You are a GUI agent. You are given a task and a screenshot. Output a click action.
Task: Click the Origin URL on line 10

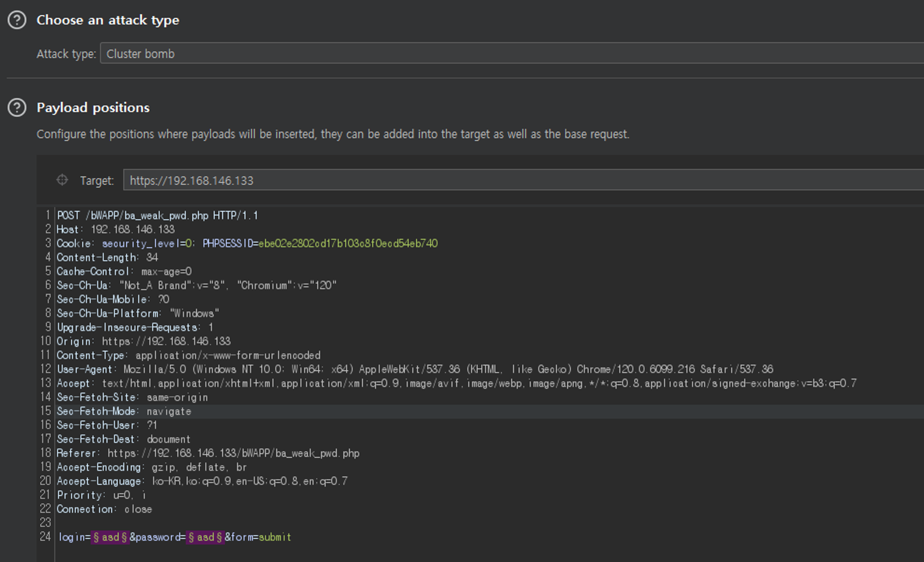tap(166, 341)
